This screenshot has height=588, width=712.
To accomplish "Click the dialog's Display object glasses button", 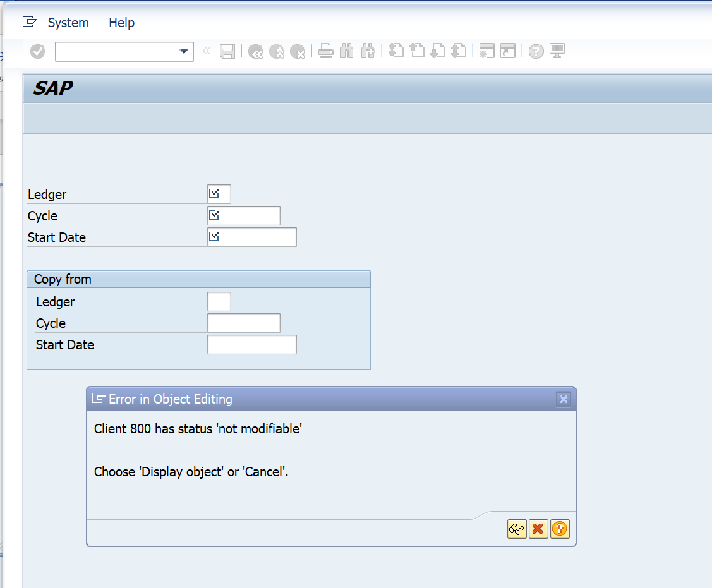I will [x=517, y=529].
